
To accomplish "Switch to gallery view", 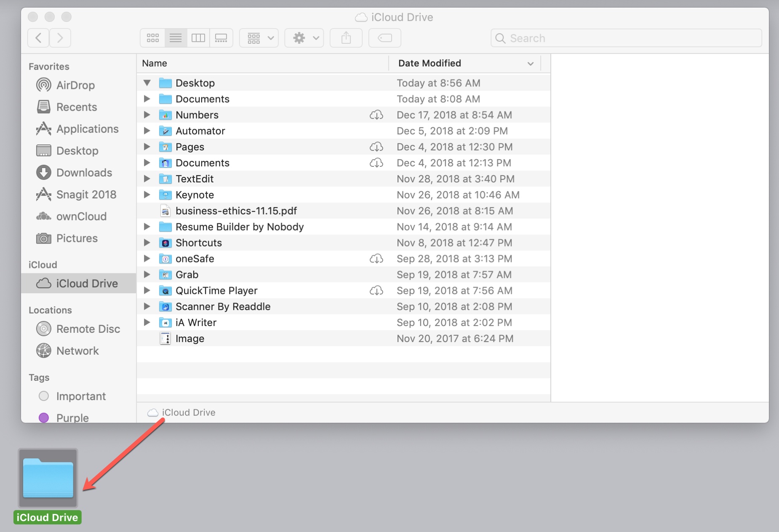I will (221, 37).
